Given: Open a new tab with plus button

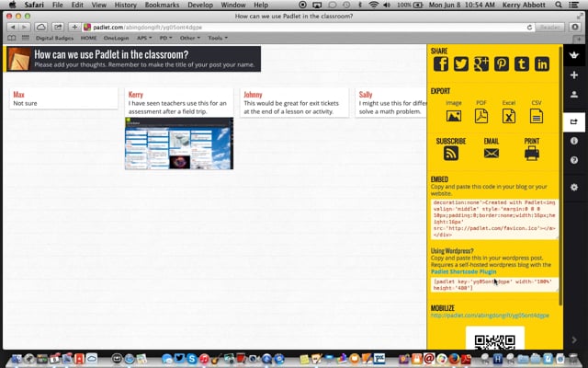Looking at the screenshot, I should pos(580,39).
